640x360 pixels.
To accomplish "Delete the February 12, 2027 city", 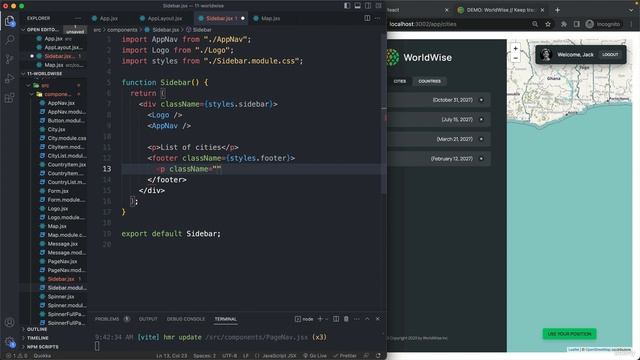I will [x=481, y=159].
